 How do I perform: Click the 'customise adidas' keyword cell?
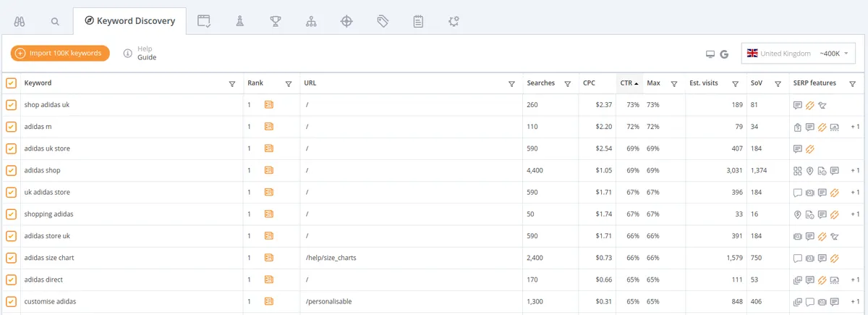click(50, 301)
